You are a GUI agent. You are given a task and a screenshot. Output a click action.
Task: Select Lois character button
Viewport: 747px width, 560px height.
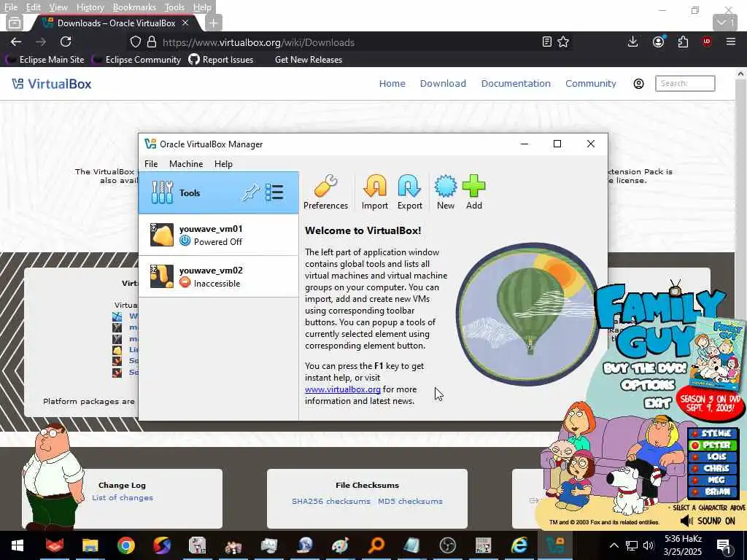point(712,456)
